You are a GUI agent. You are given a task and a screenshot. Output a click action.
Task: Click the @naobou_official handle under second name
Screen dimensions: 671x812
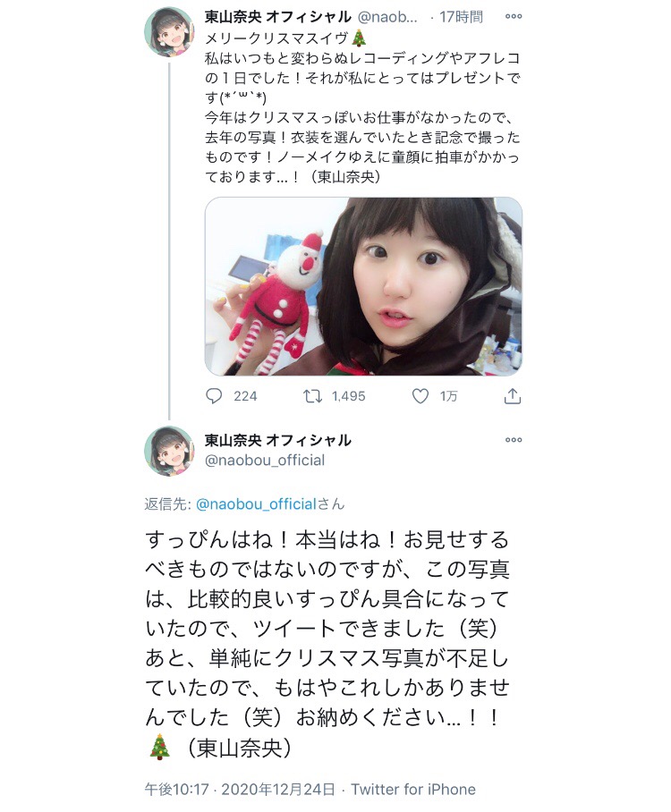(265, 460)
